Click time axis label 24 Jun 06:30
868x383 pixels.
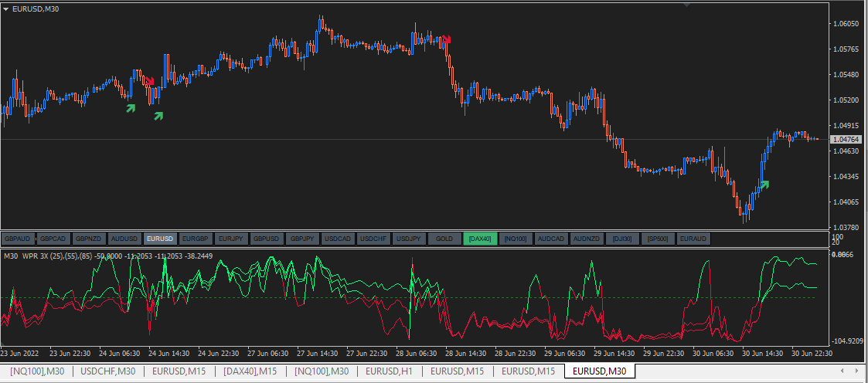pyautogui.click(x=118, y=353)
